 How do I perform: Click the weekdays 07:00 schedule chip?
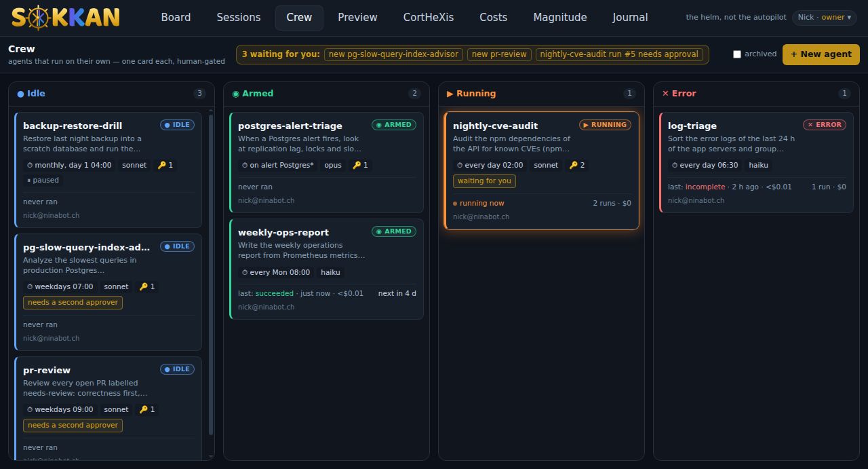[60, 286]
